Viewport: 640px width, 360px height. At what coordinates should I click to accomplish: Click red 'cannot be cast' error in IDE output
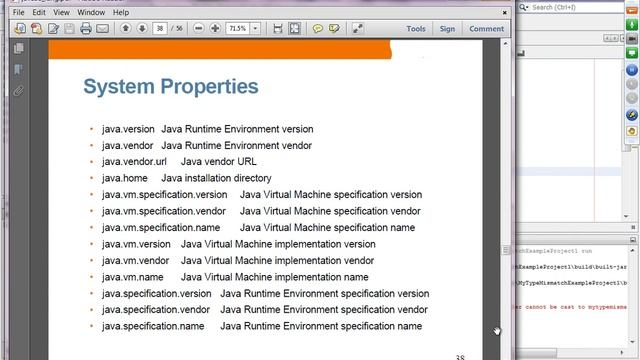tap(571, 307)
